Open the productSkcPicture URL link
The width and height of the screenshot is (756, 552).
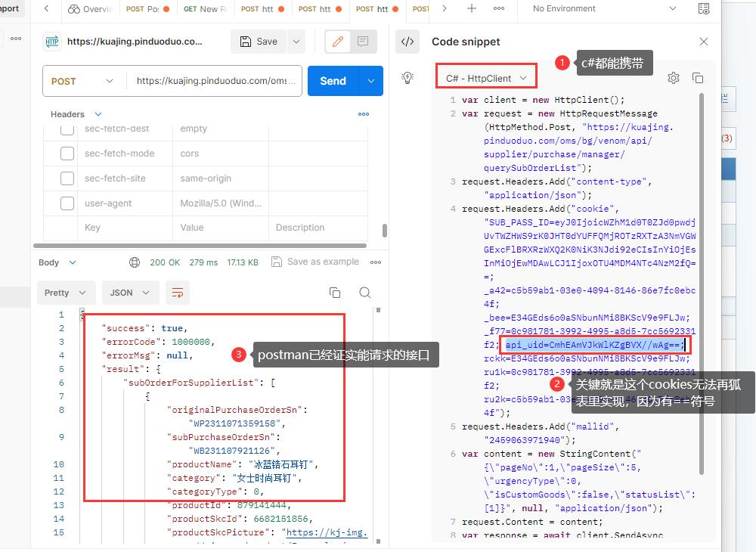click(327, 532)
